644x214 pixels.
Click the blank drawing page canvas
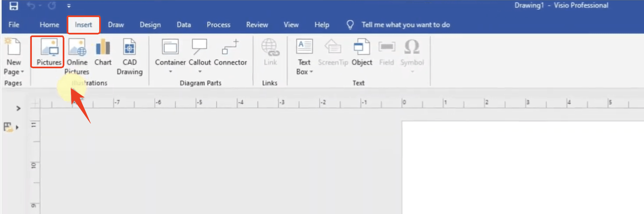pyautogui.click(x=523, y=167)
